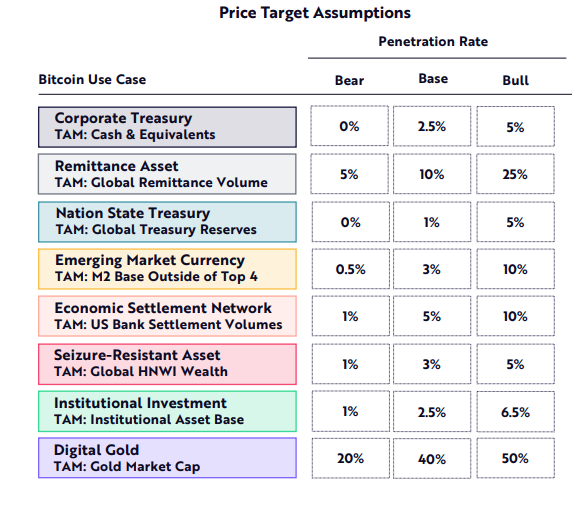Click Digital Gold base cell 40%

432,459
